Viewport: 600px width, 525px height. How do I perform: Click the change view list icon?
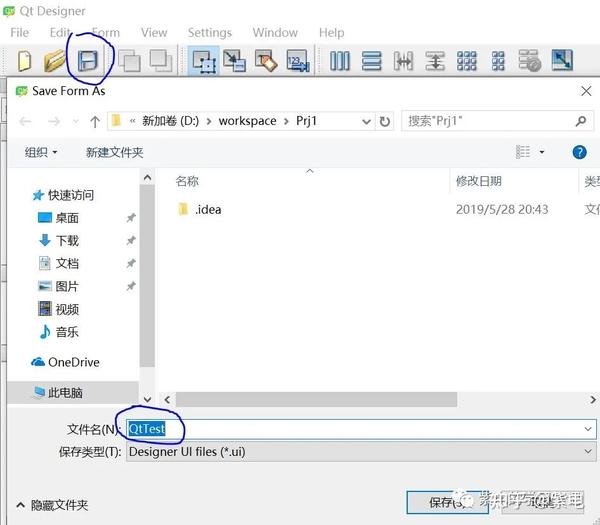tap(523, 152)
